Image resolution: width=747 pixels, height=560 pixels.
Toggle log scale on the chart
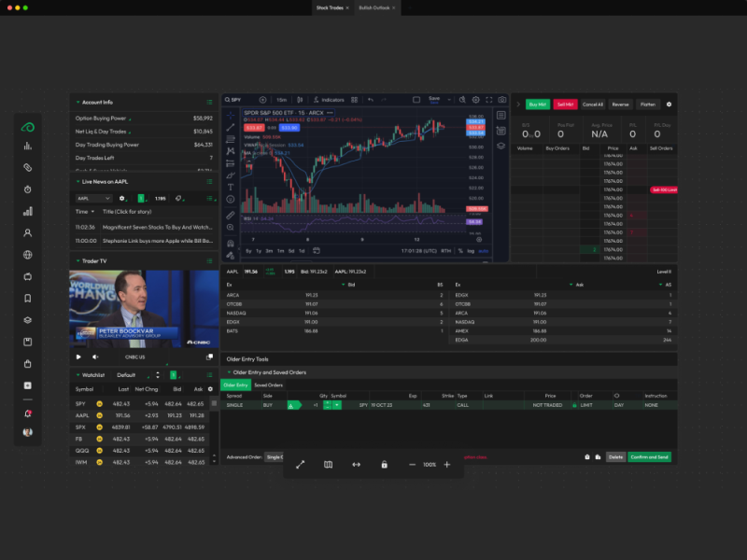472,250
